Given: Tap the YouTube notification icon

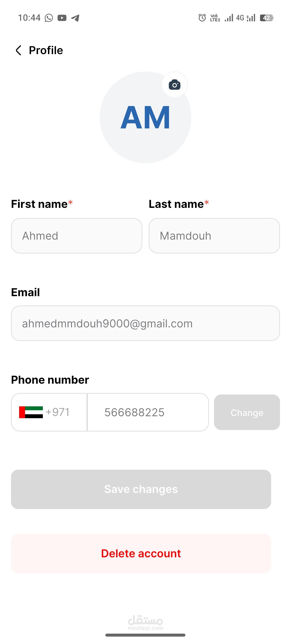Looking at the screenshot, I should [x=62, y=18].
